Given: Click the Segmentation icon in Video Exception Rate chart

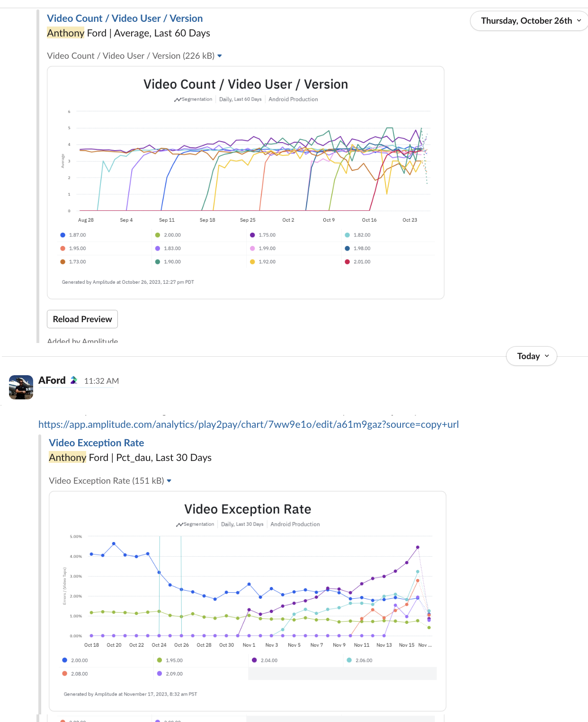Looking at the screenshot, I should coord(179,524).
